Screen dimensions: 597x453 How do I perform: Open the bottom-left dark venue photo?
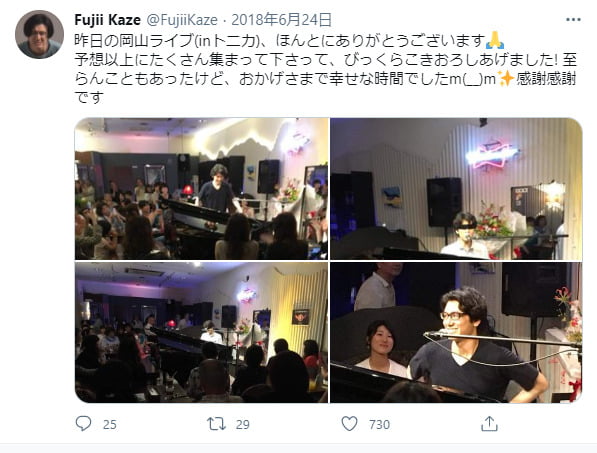click(x=201, y=332)
